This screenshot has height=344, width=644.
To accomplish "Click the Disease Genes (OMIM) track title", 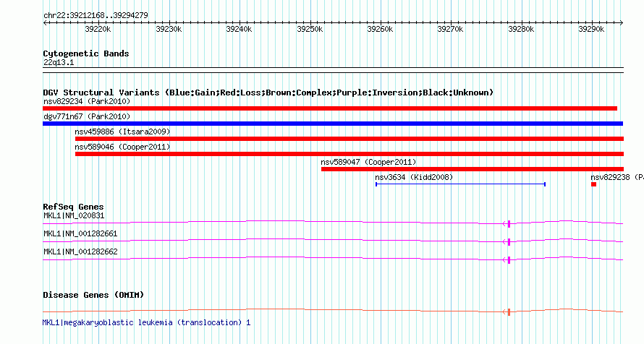I will coord(93,295).
